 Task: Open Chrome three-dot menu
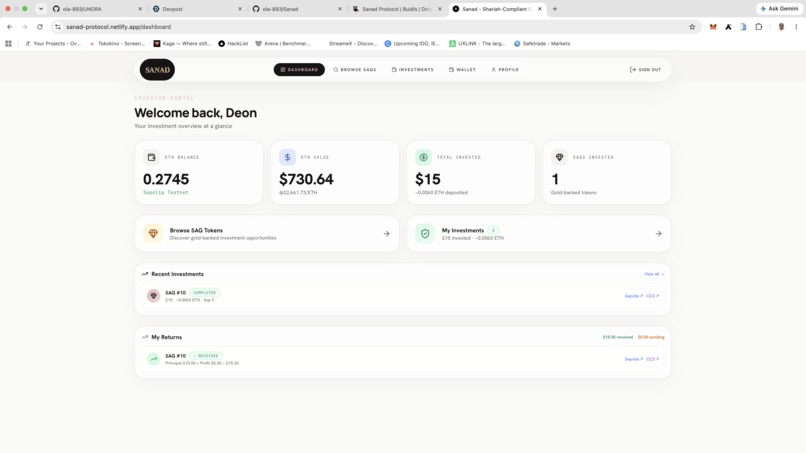click(796, 27)
